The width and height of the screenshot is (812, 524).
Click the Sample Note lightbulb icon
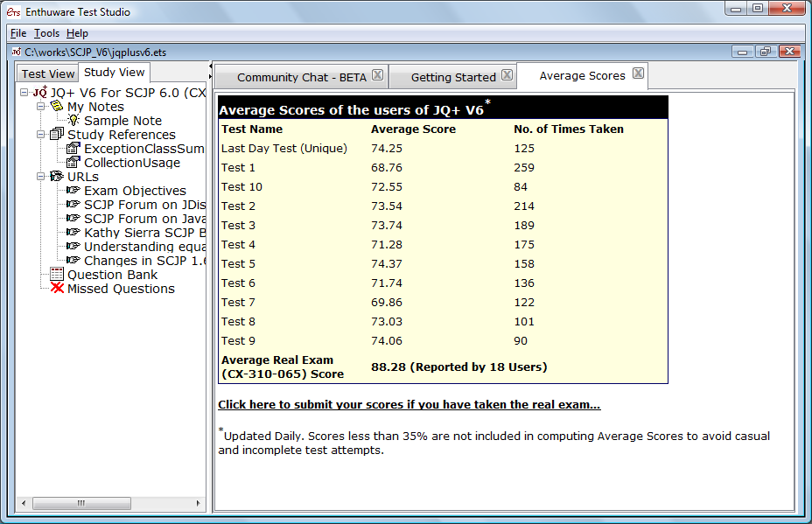pos(74,120)
